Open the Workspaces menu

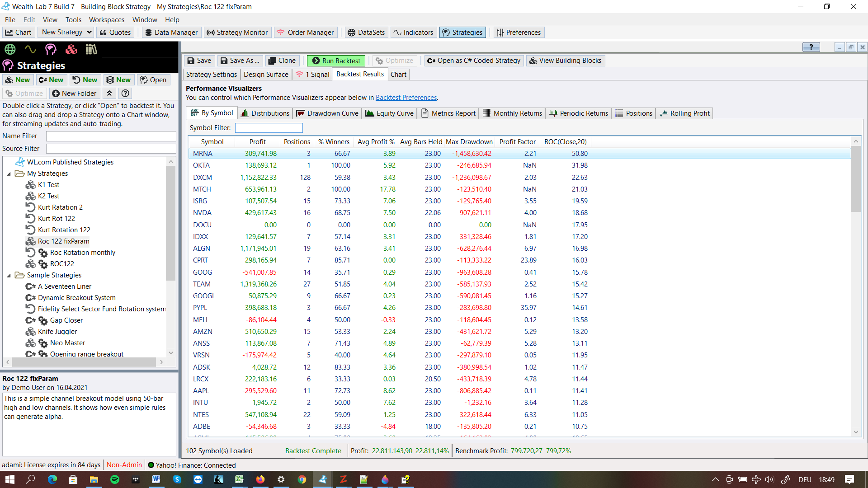(106, 20)
